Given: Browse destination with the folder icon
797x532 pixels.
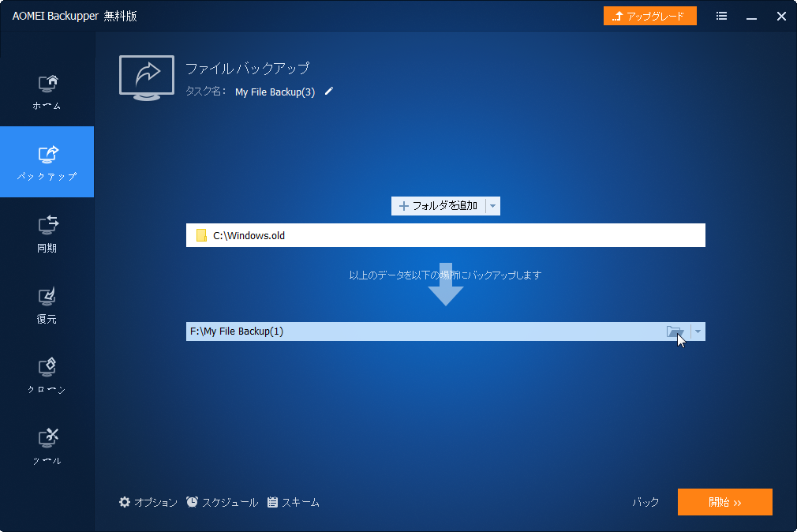Looking at the screenshot, I should (675, 332).
